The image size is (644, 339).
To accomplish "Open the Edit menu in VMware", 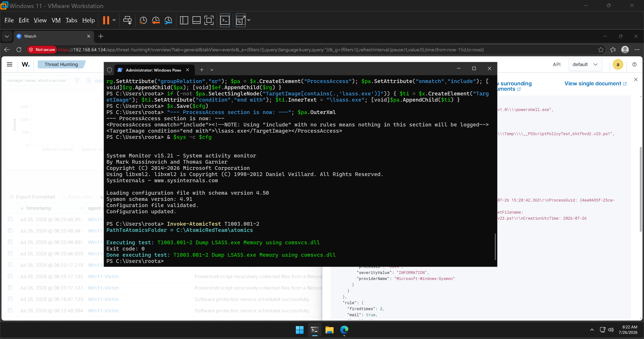I will coord(24,20).
